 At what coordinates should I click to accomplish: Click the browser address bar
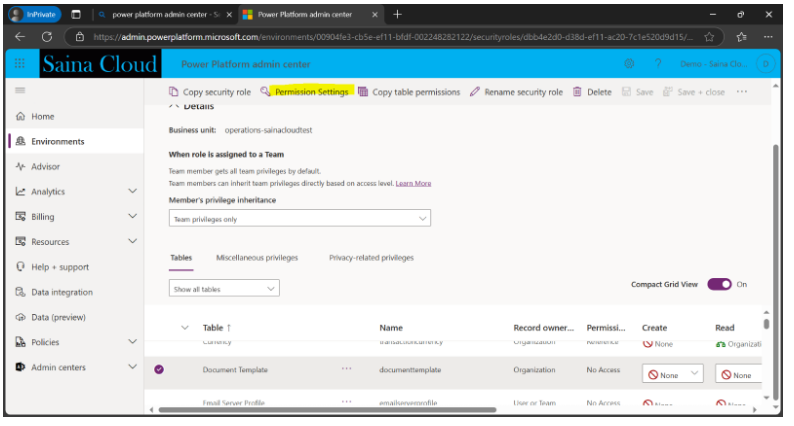[392, 36]
